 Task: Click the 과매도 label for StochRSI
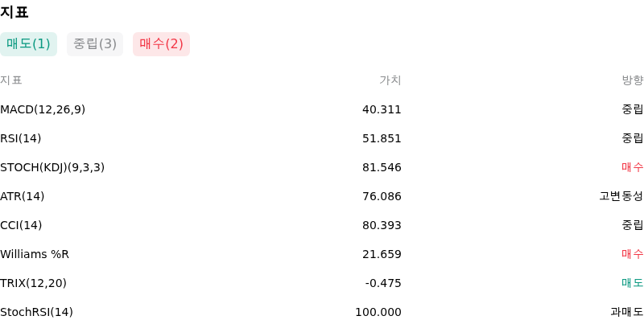point(627,312)
